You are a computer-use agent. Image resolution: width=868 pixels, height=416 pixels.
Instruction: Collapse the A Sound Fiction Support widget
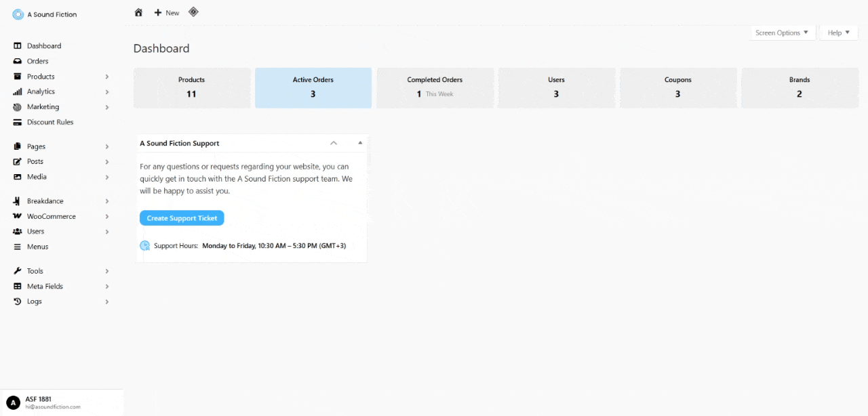(x=334, y=143)
